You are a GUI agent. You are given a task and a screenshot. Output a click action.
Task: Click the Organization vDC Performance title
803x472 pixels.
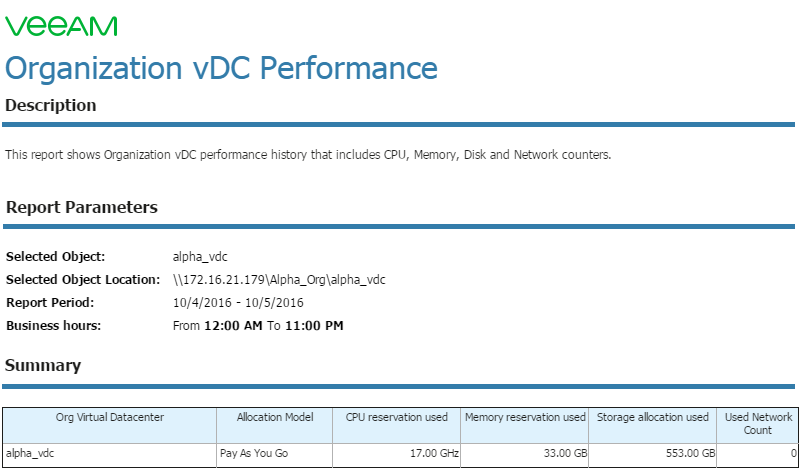coord(221,69)
